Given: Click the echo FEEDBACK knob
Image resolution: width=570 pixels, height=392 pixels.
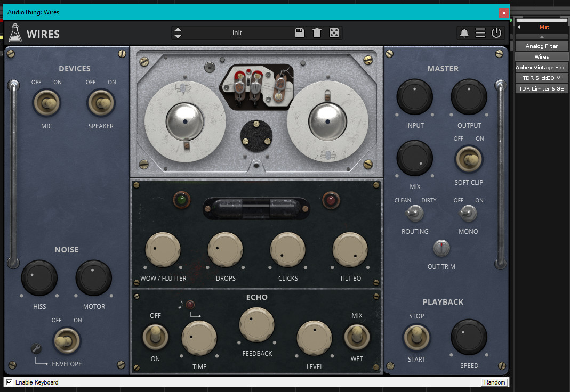Looking at the screenshot, I should [x=257, y=325].
